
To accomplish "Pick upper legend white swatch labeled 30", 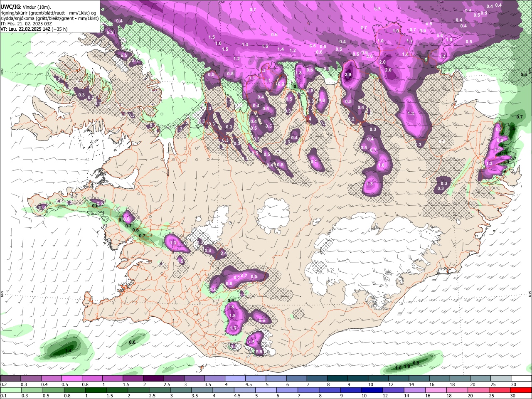I will (x=521, y=378).
